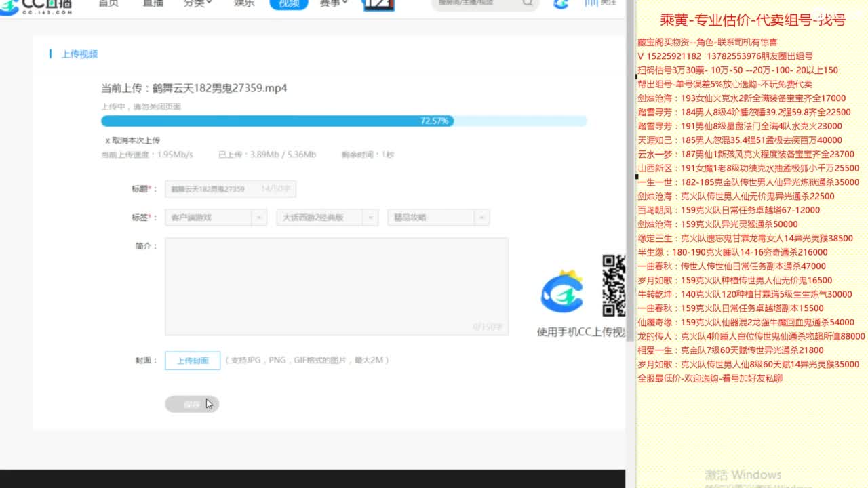Click into the 简介 description text area
The image size is (868, 488).
336,286
